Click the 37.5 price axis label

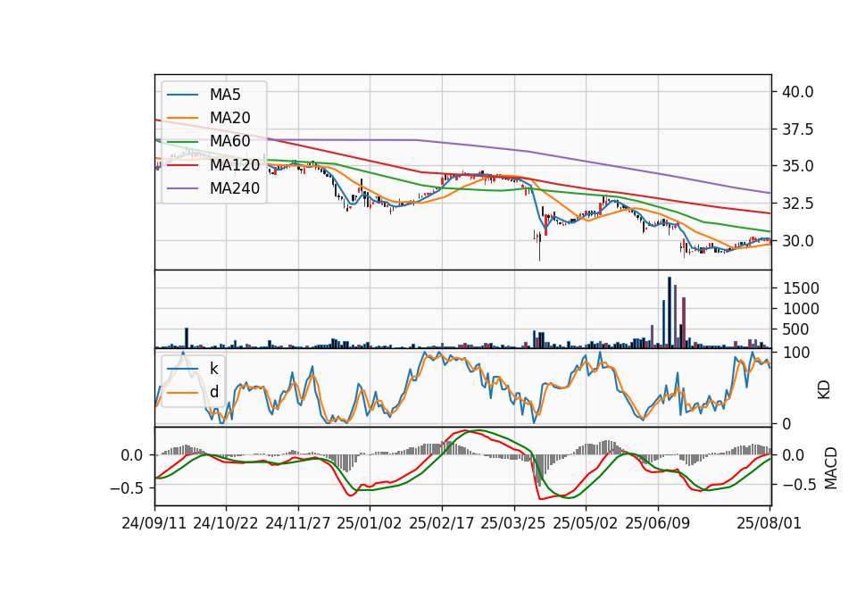point(797,129)
